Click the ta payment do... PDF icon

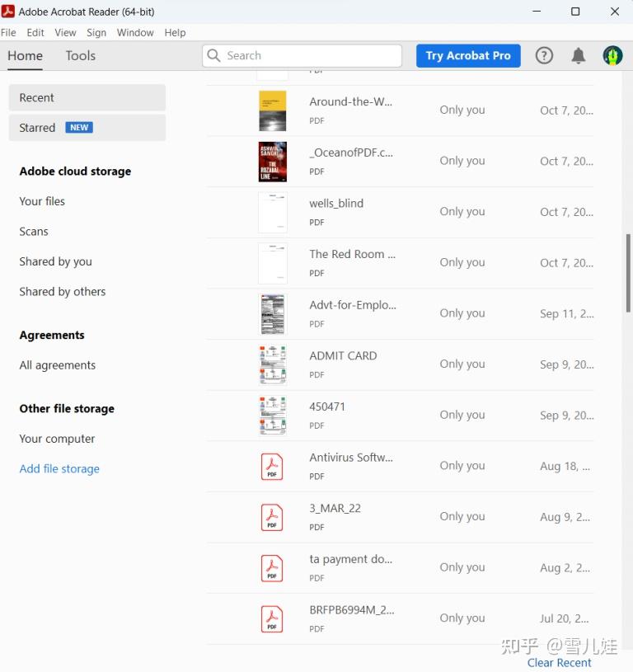pyautogui.click(x=272, y=568)
